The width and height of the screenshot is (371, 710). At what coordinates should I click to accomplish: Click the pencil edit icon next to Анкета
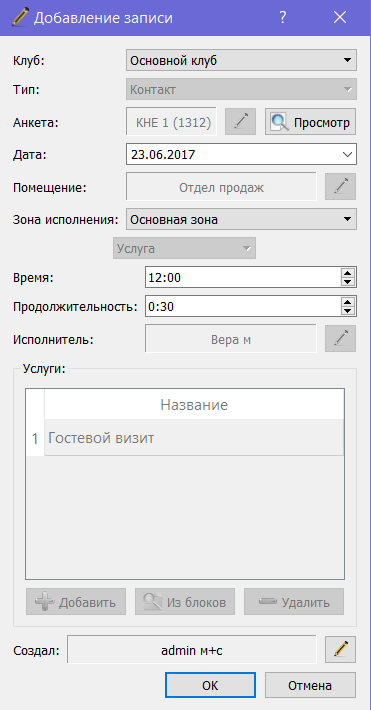pos(241,121)
